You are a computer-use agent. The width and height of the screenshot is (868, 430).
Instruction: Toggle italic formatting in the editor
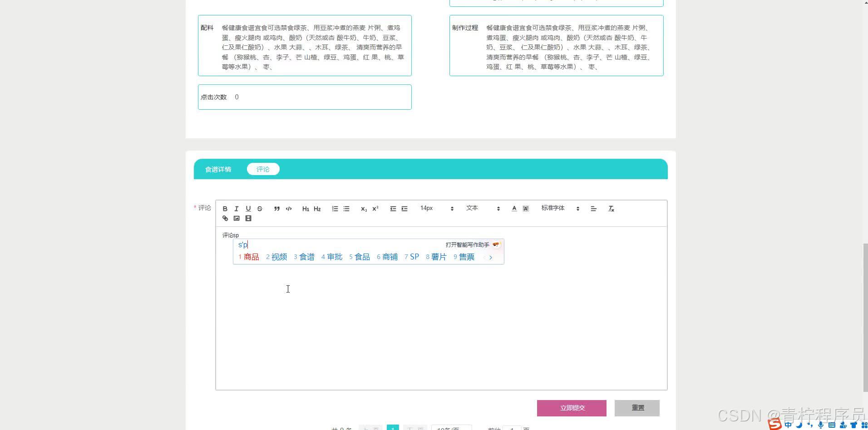point(237,209)
